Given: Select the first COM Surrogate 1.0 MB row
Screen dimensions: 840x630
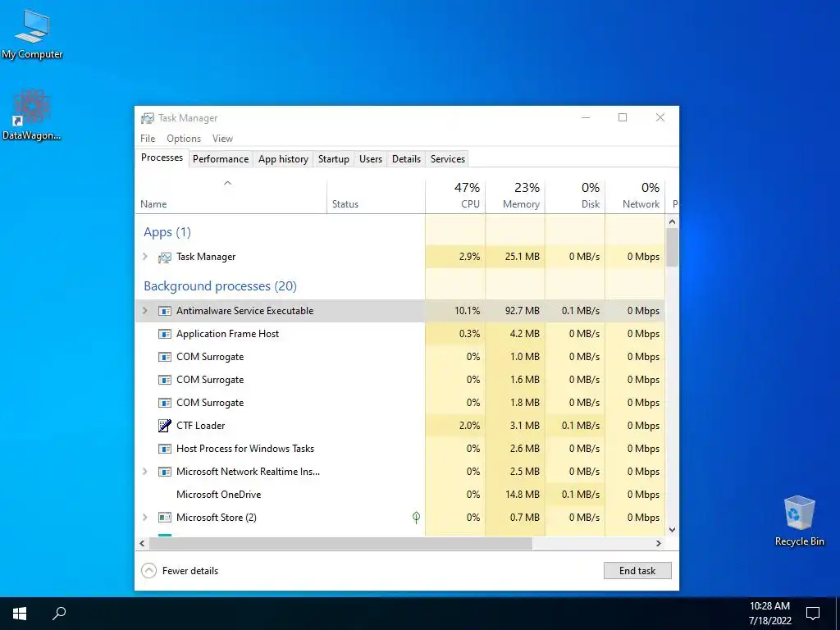Looking at the screenshot, I should tap(400, 357).
